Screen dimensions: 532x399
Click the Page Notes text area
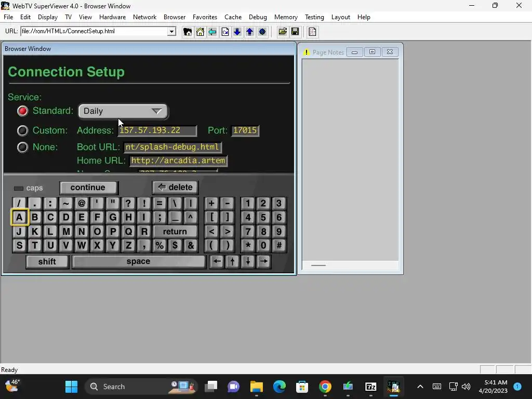point(350,160)
